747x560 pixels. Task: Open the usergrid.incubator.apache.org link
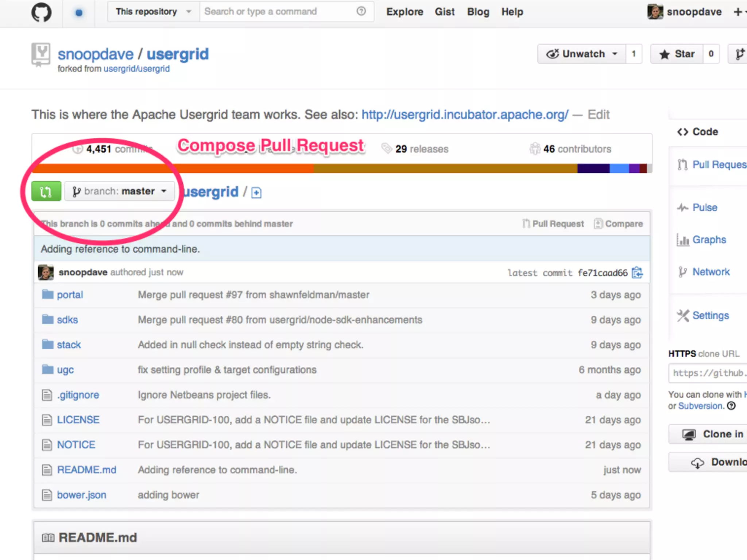(465, 114)
